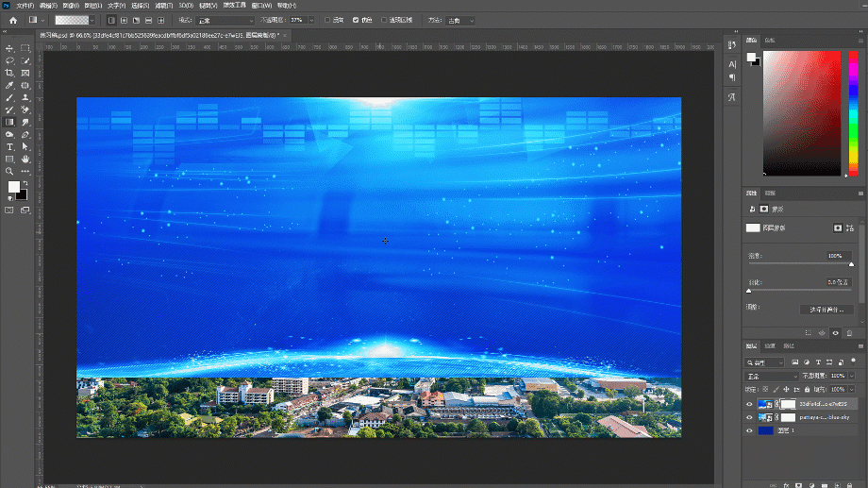Open the layer blend mode dropdown

772,376
